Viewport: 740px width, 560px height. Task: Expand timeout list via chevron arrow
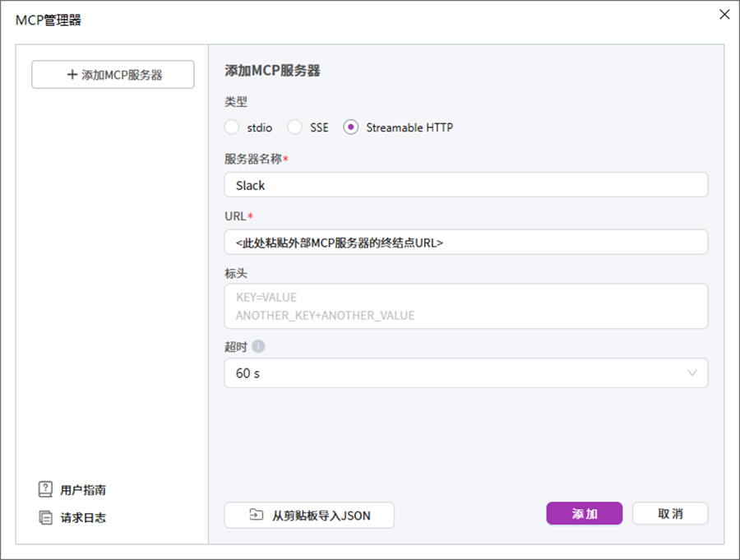(x=692, y=373)
